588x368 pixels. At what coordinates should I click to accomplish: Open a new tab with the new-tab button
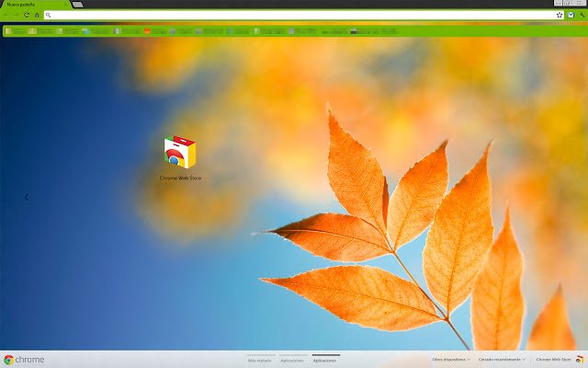click(77, 5)
